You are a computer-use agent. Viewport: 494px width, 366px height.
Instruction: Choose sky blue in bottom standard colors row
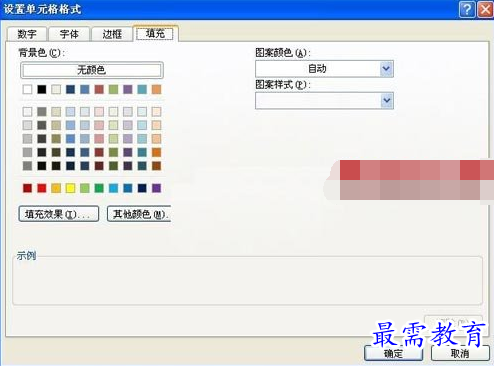pyautogui.click(x=113, y=188)
